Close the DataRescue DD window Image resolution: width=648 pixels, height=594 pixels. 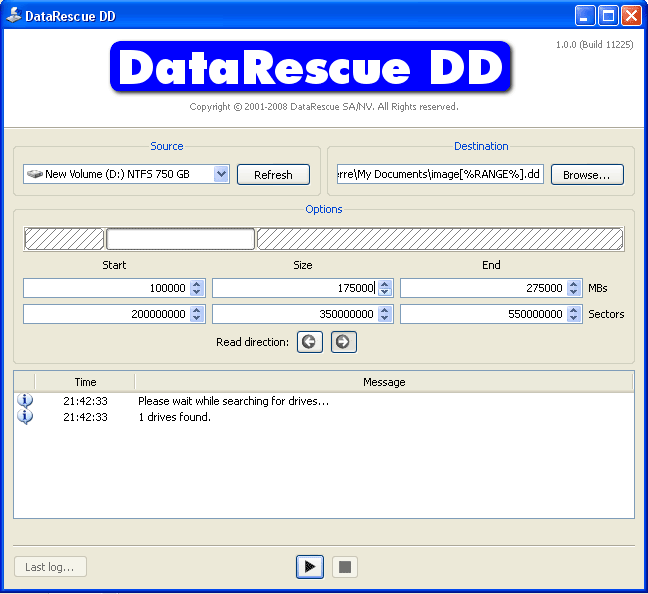[631, 16]
